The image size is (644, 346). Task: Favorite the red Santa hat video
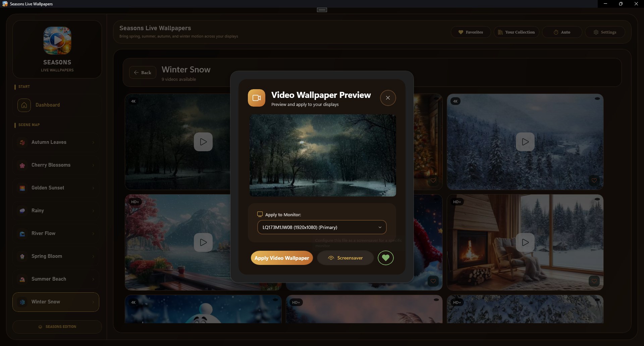click(x=433, y=281)
